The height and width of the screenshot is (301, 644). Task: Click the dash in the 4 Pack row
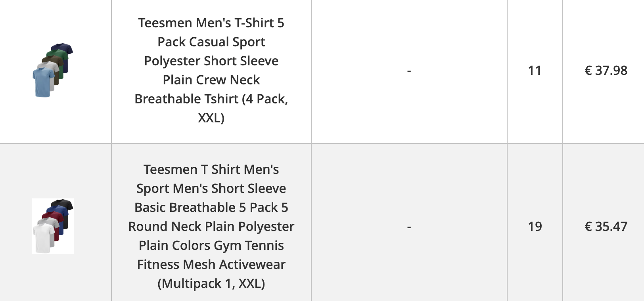pos(409,70)
